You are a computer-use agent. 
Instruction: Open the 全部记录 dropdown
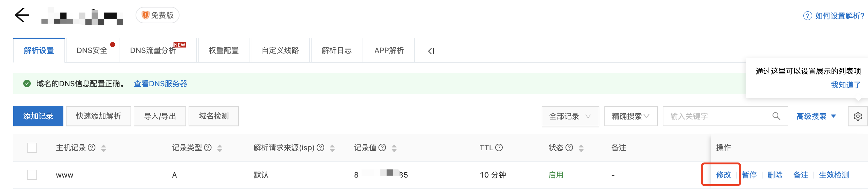click(570, 116)
